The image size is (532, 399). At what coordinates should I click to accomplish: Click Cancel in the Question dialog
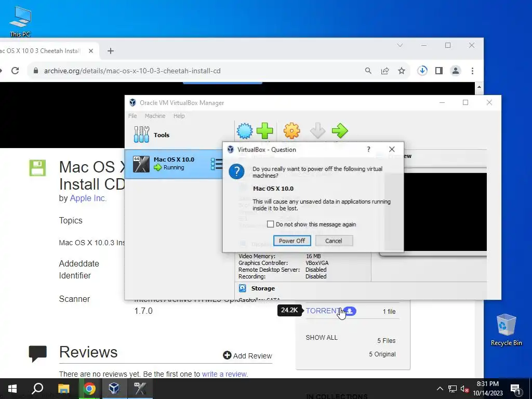click(334, 241)
